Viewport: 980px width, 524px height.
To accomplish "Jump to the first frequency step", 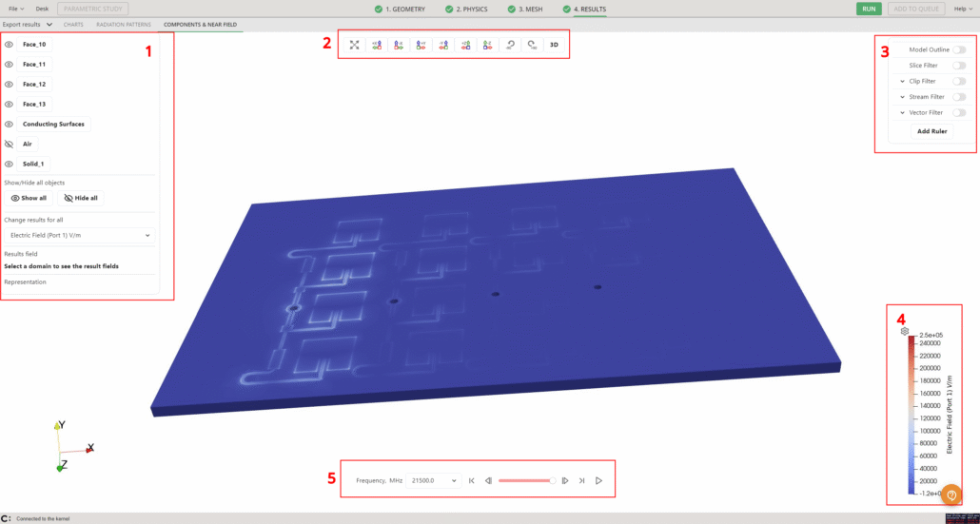I will click(471, 481).
